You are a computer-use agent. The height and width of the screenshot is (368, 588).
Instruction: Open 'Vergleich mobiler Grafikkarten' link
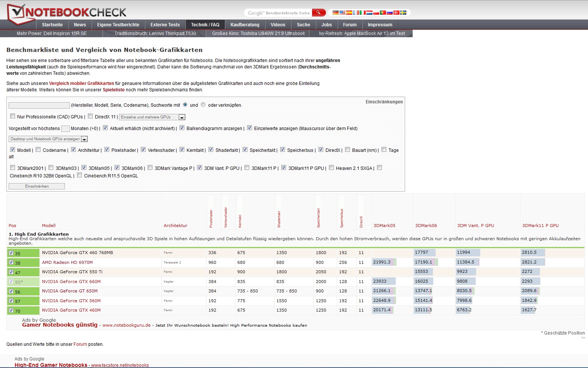(81, 83)
